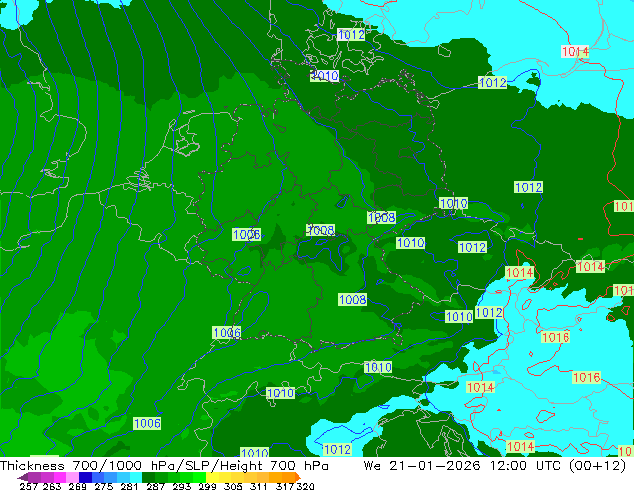Click the map title text "Thickness 700/1000 hPa/SLP/Height 700 hPa"
Image resolution: width=634 pixels, height=490 pixels.
(164, 466)
